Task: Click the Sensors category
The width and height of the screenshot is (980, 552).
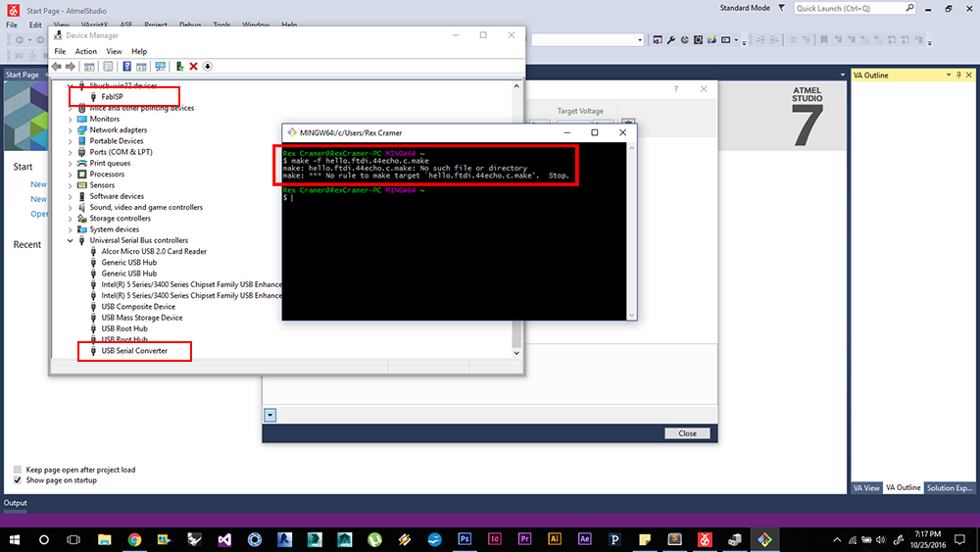Action: (102, 185)
